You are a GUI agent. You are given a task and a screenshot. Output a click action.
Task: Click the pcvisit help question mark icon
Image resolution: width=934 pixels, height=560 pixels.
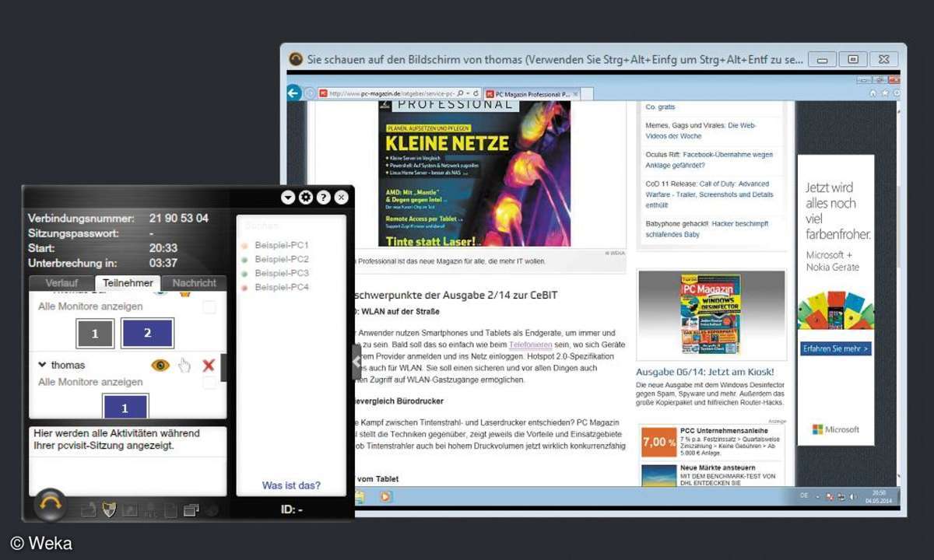tap(323, 198)
